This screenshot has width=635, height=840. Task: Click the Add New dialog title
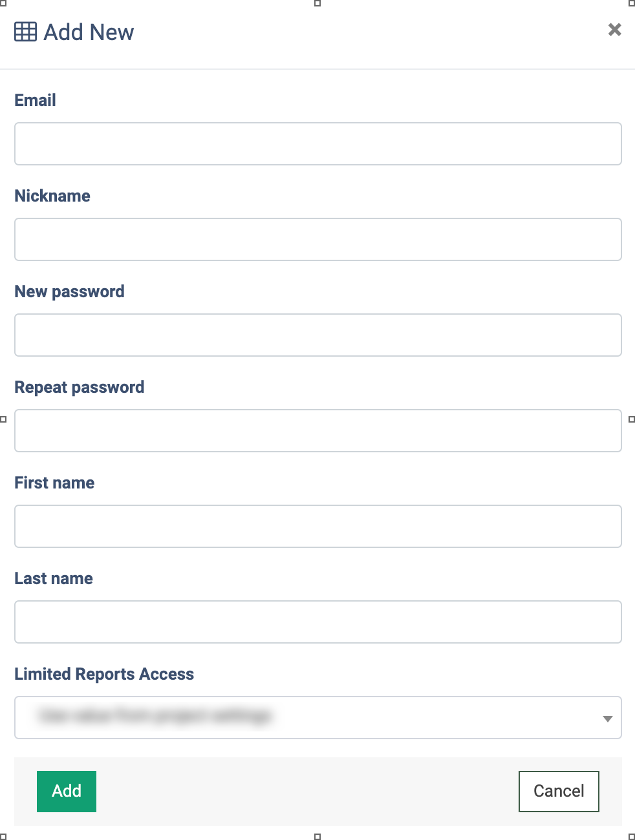coord(89,32)
